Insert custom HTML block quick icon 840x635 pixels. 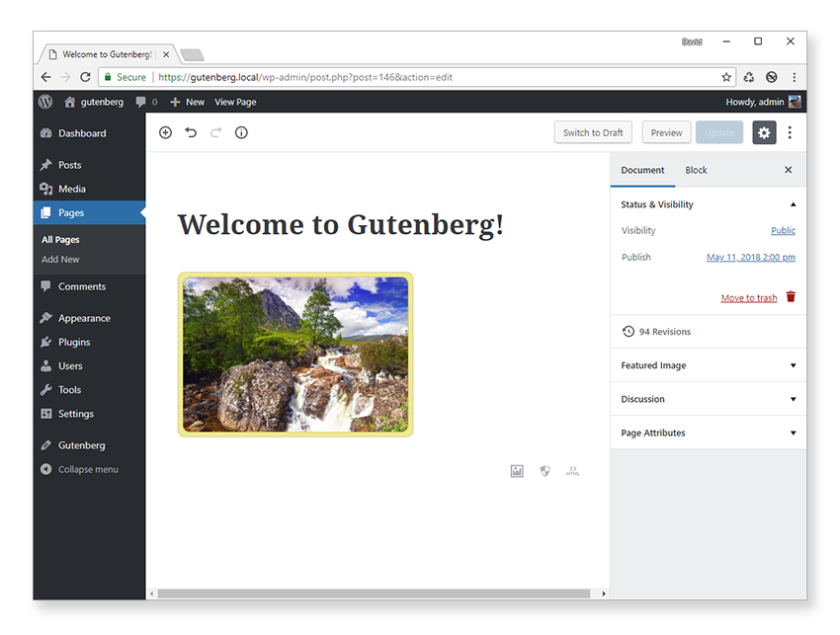pos(573,471)
